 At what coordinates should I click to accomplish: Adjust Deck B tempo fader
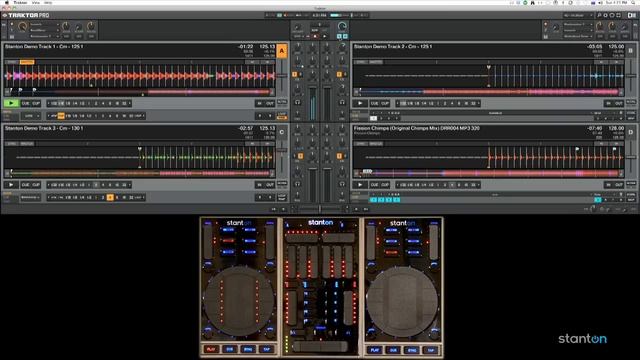pos(631,77)
